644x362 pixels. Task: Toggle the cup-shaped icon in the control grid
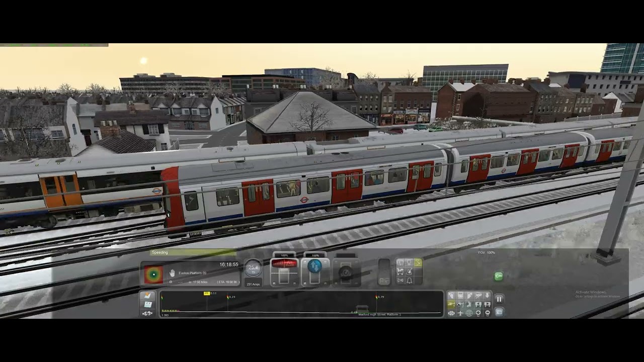pos(409,262)
